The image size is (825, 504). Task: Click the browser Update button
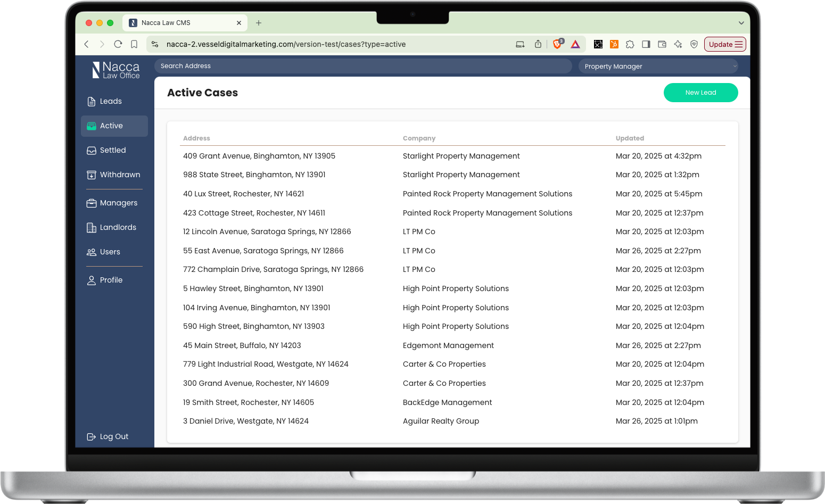(725, 44)
